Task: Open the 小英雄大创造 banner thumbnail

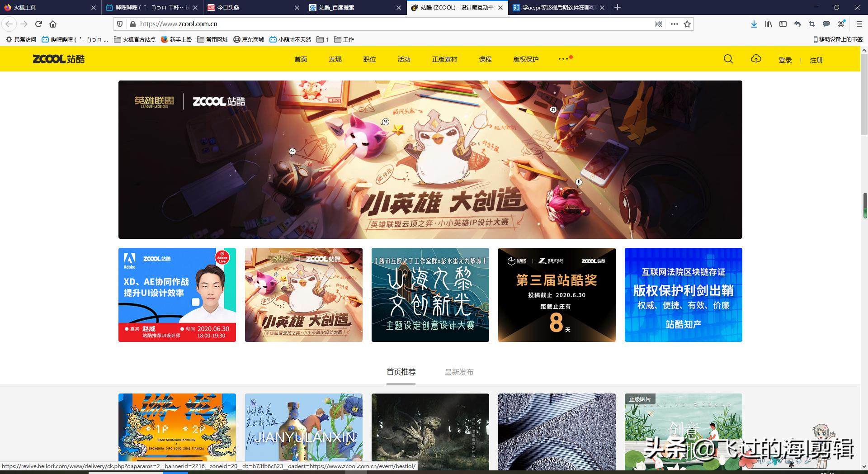Action: (x=303, y=294)
